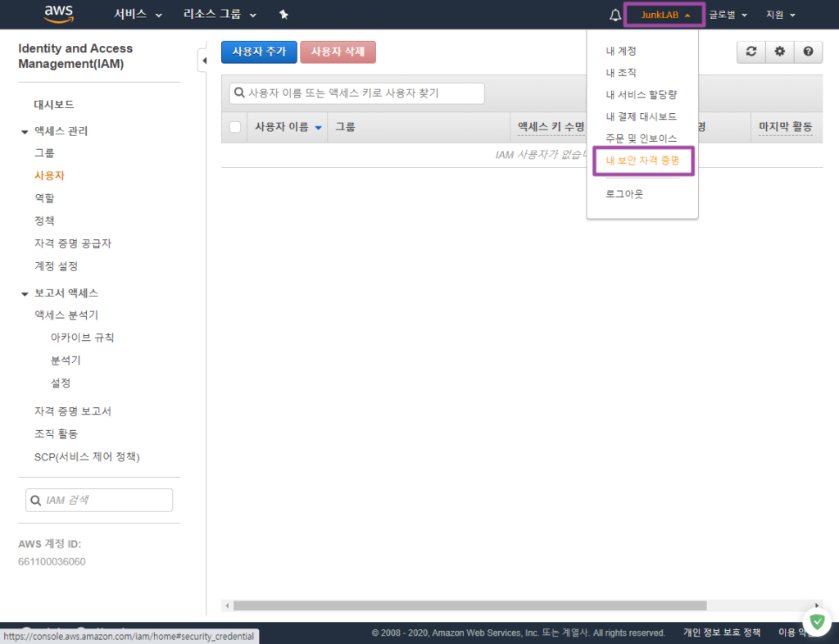Select 내 보안 자격 증명 from the account menu
839x644 pixels.
(x=643, y=161)
